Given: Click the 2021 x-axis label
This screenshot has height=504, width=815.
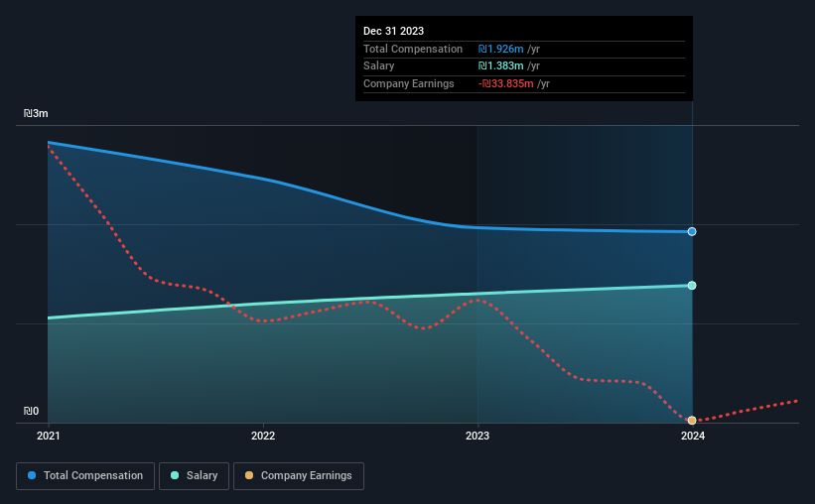Looking at the screenshot, I should click(49, 436).
